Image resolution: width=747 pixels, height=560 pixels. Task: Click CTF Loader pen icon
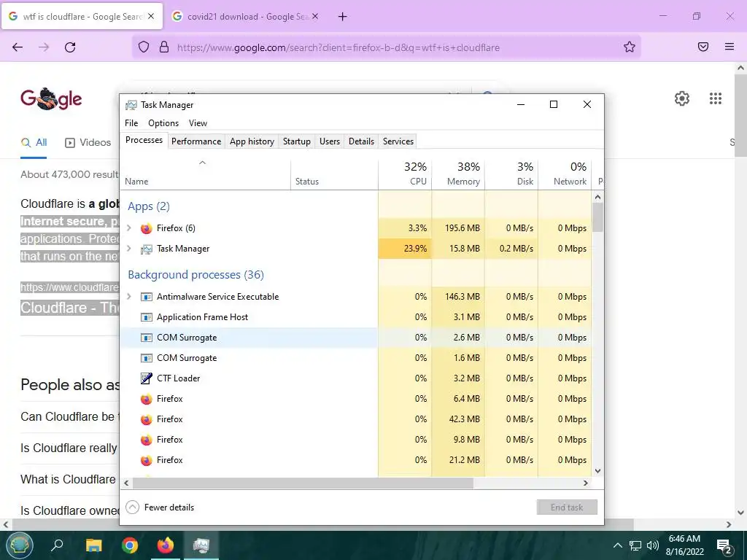(146, 378)
